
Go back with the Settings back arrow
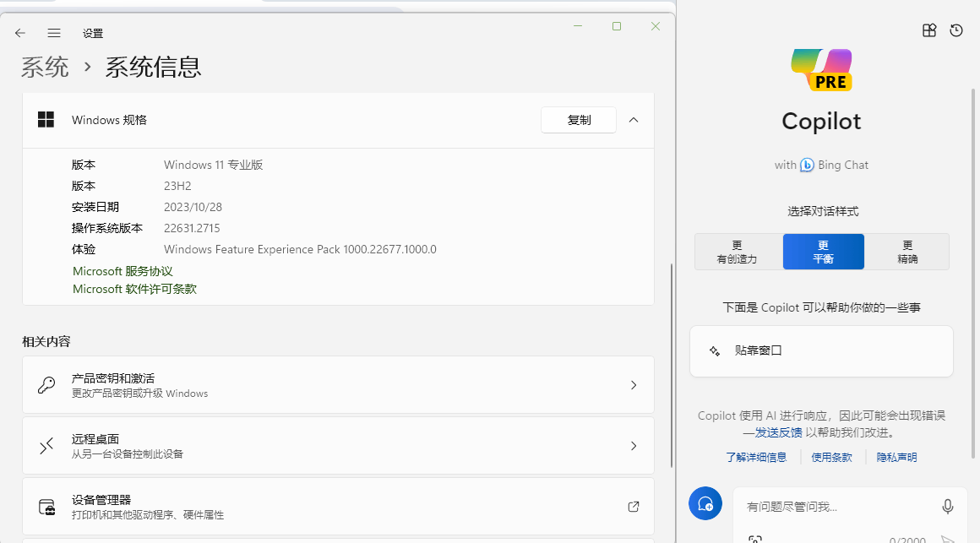tap(20, 33)
